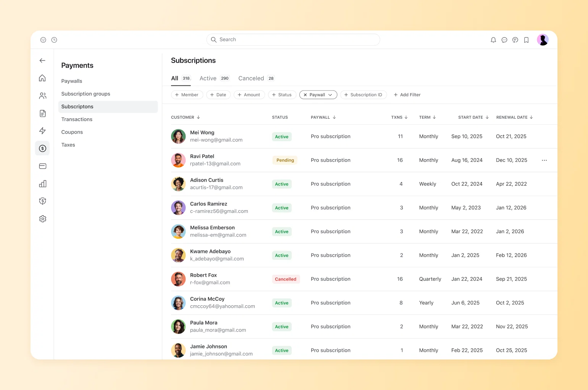The image size is (588, 390).
Task: Open the chat bubble icon in top bar
Action: point(504,40)
